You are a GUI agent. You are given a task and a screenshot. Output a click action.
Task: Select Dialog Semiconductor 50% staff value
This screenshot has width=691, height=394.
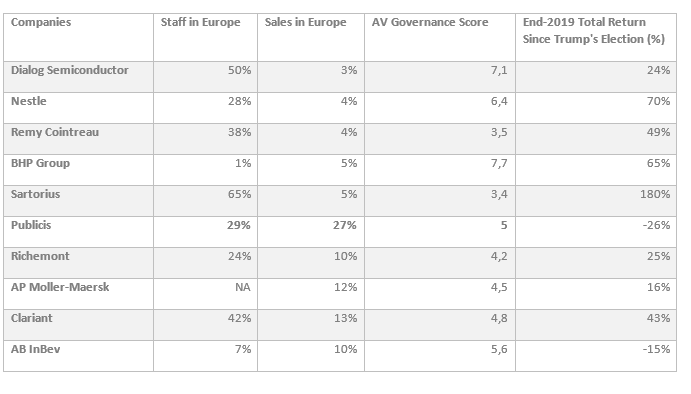(x=239, y=71)
